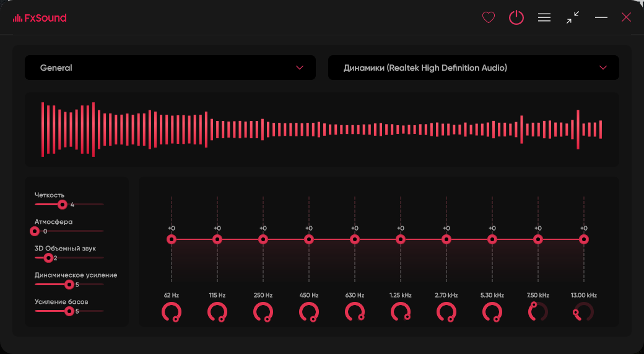Click the Атмосфера slider handle
The width and height of the screenshot is (644, 354).
[x=35, y=231]
